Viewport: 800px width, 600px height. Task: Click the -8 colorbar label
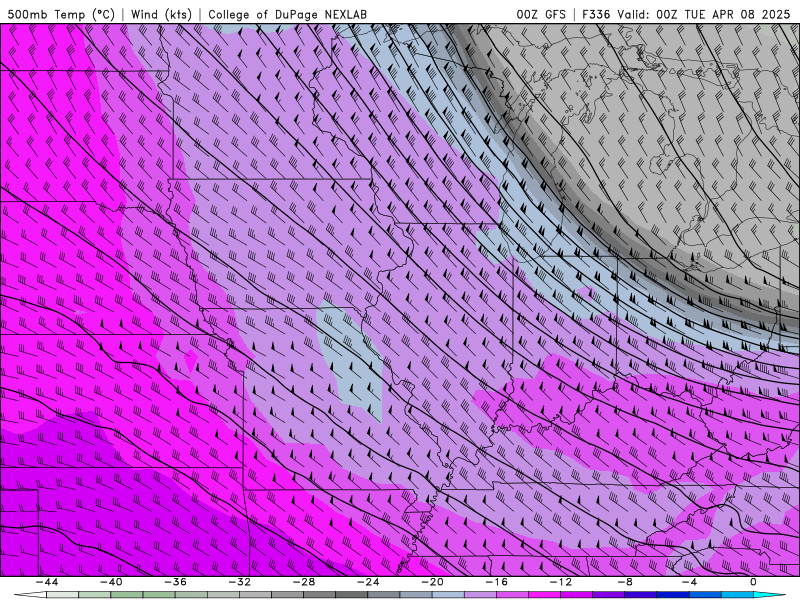625,582
